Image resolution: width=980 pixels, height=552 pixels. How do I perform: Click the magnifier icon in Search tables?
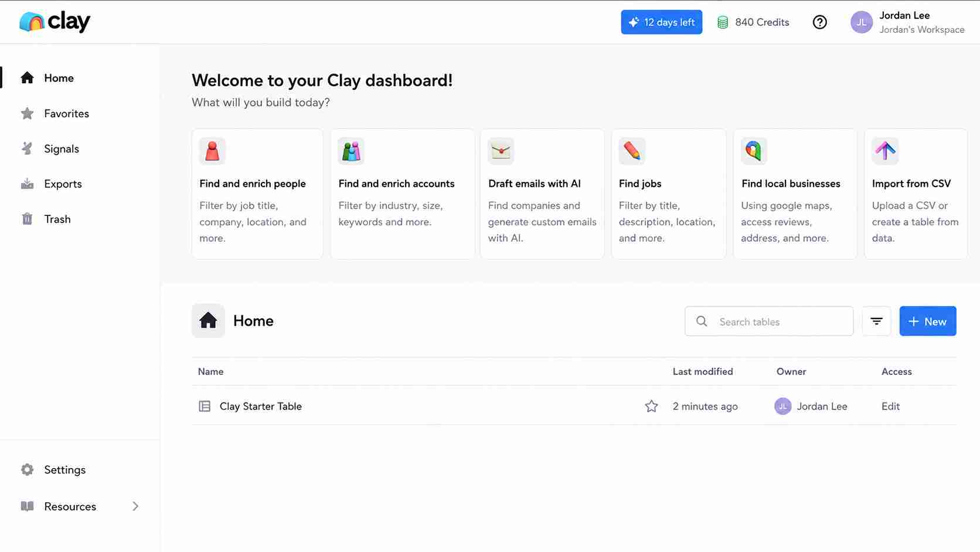pos(702,321)
